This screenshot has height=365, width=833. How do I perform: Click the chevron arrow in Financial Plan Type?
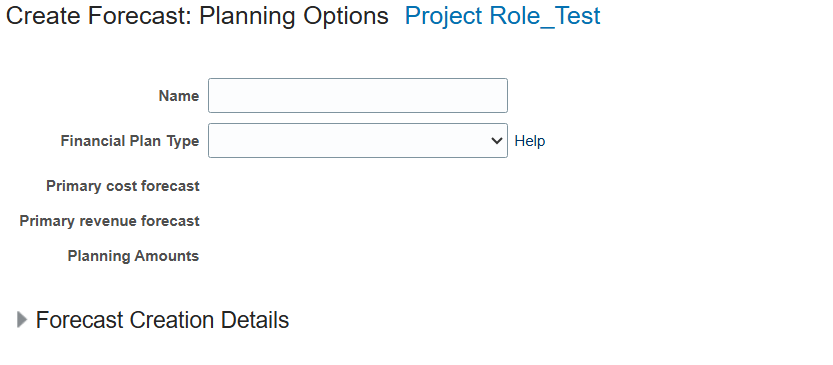[x=497, y=141]
